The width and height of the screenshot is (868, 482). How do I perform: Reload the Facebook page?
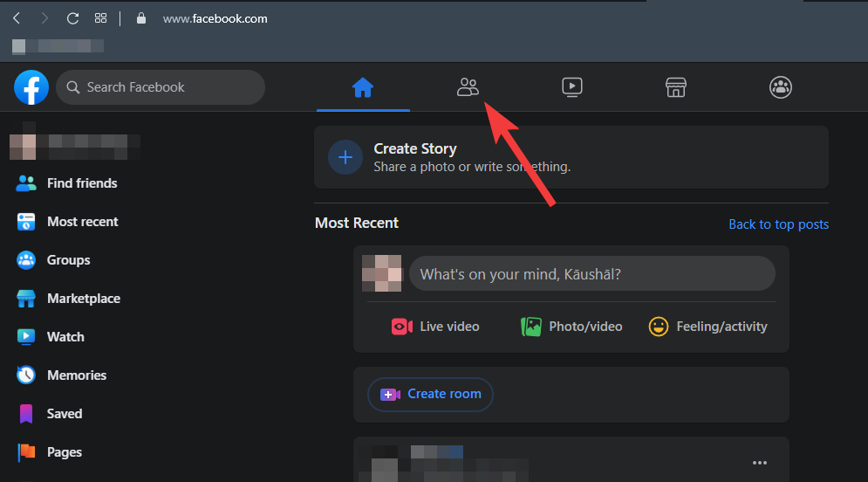click(x=72, y=18)
